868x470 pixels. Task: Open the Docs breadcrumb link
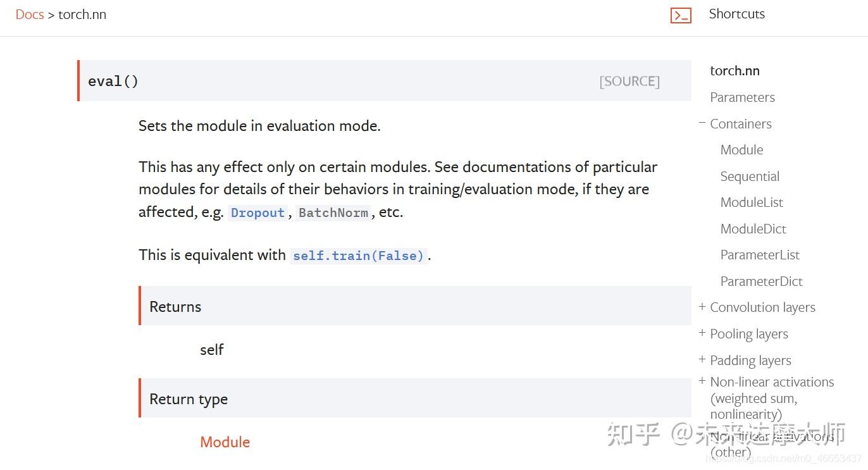(x=29, y=14)
